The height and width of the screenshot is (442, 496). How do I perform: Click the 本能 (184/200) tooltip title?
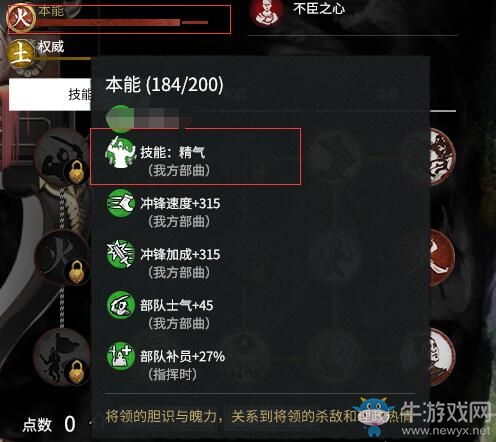coord(164,84)
